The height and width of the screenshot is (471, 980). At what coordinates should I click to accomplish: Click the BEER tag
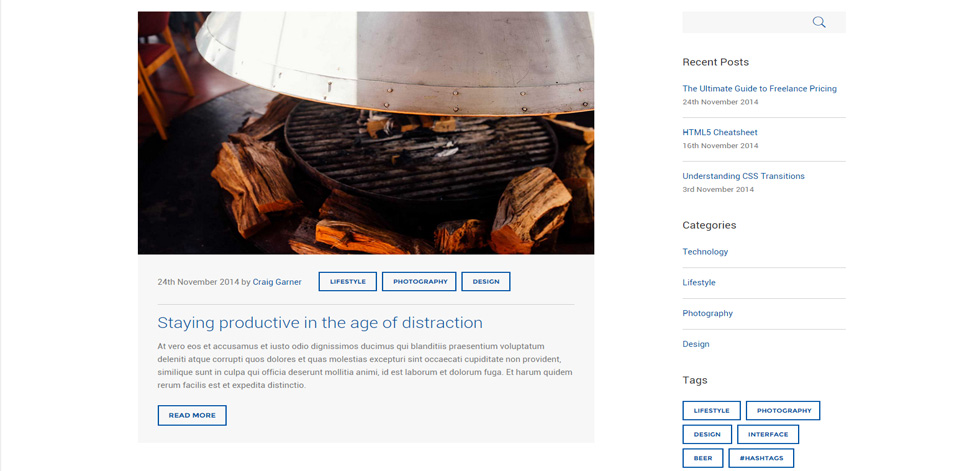[x=702, y=458]
